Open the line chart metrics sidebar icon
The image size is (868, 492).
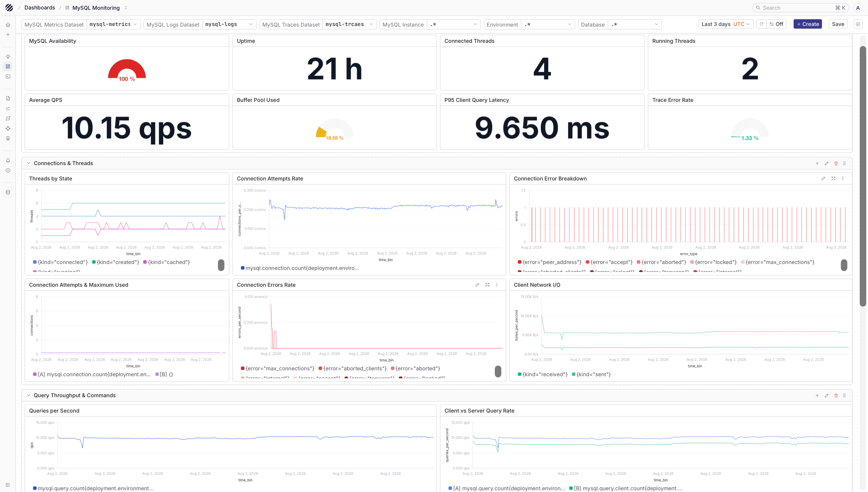tap(8, 108)
